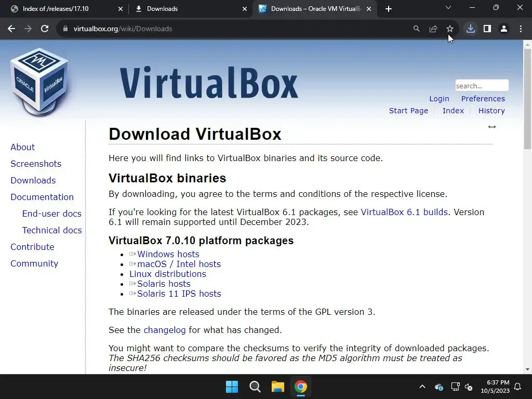Open the Preferences link
The height and width of the screenshot is (399, 532).
483,99
